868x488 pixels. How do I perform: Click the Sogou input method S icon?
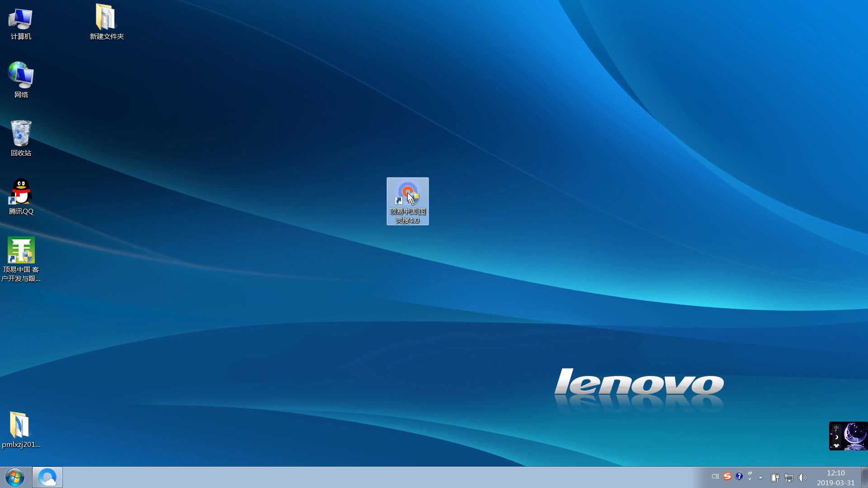coord(727,476)
